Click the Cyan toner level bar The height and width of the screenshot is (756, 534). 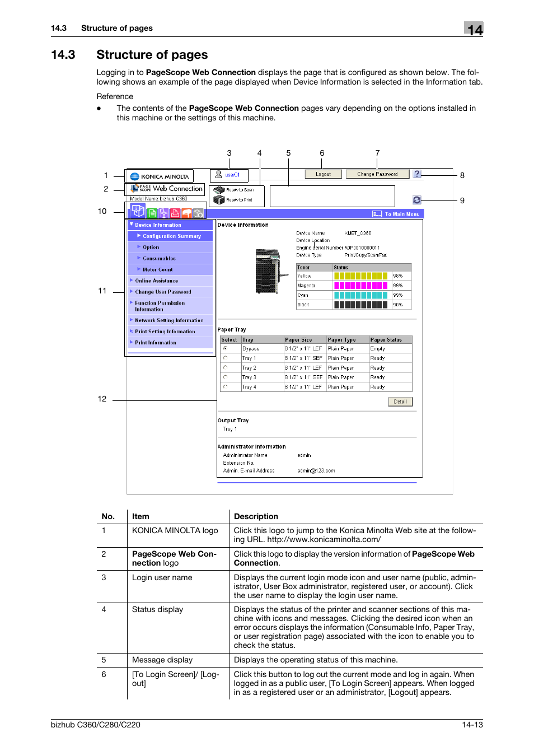click(x=361, y=295)
